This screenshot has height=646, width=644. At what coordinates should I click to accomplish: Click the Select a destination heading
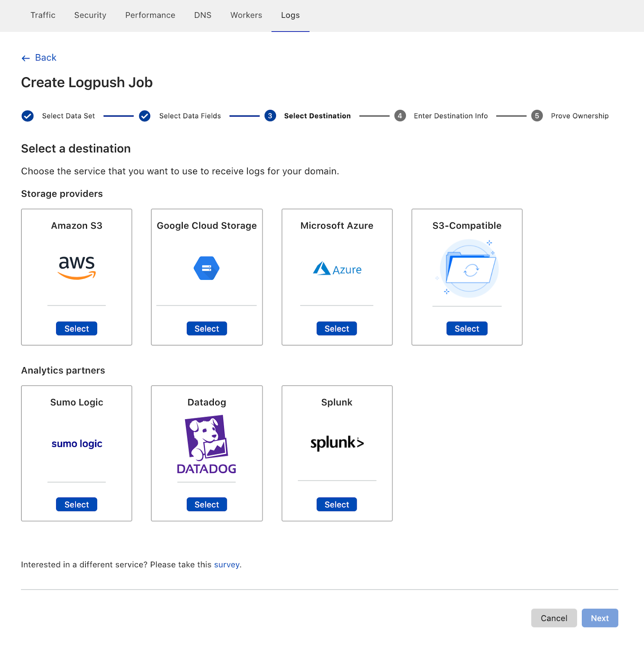(76, 149)
